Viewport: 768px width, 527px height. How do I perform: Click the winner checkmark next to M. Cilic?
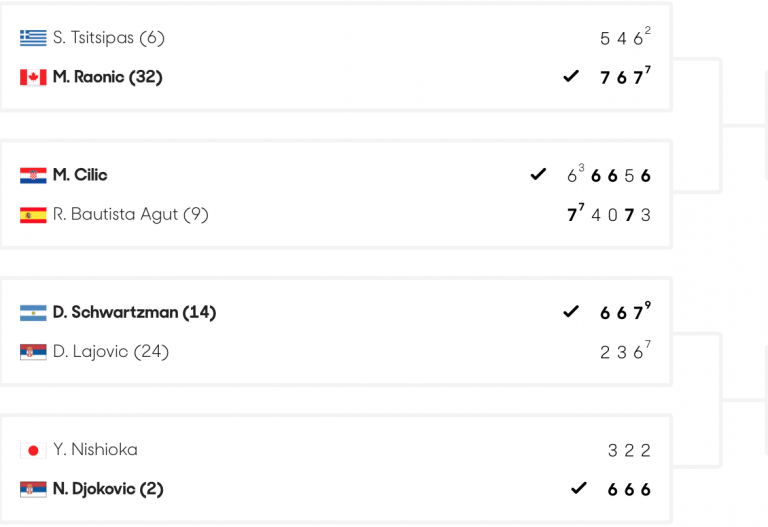coord(538,174)
